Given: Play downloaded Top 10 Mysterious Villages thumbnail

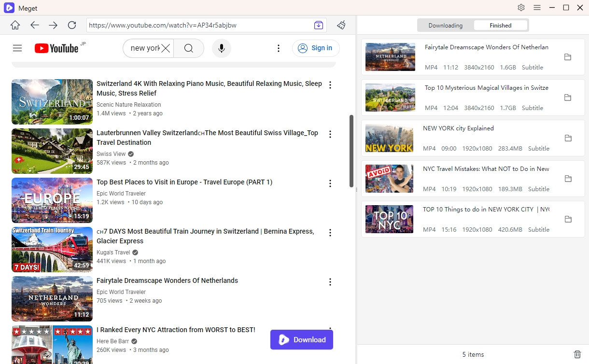Looking at the screenshot, I should tap(390, 98).
